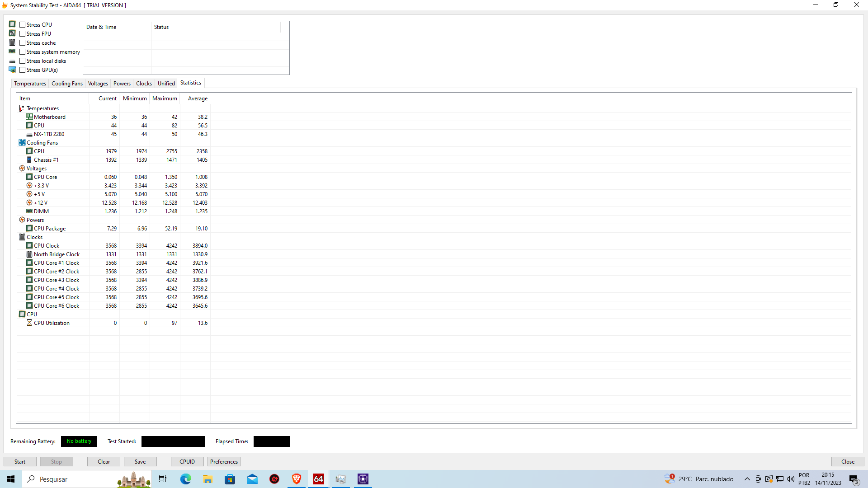This screenshot has width=868, height=488.
Task: Open AIDA64 from the taskbar
Action: click(319, 479)
